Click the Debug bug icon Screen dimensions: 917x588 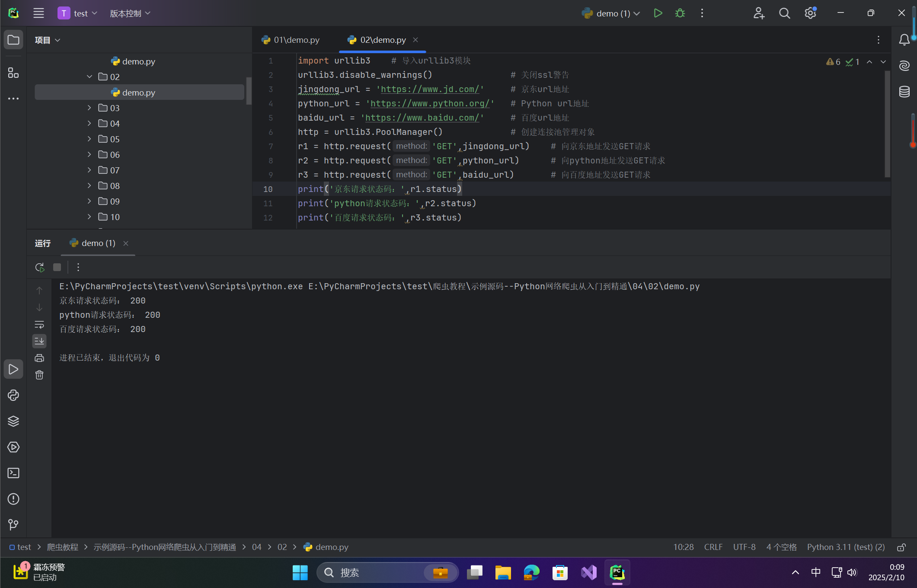[x=680, y=13]
